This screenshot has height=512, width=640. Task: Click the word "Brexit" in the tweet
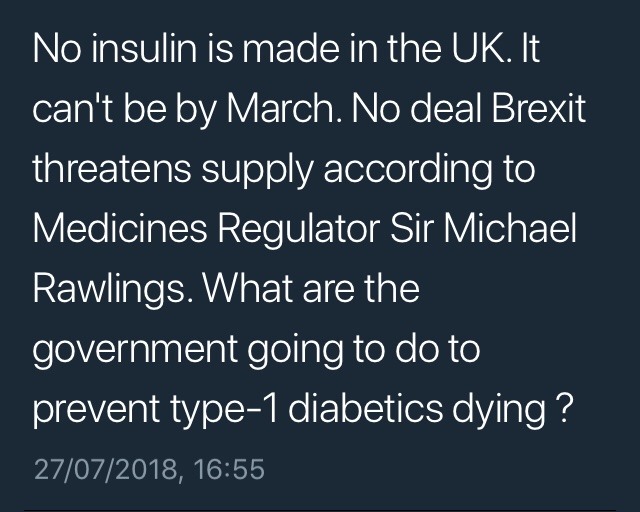pos(549,111)
